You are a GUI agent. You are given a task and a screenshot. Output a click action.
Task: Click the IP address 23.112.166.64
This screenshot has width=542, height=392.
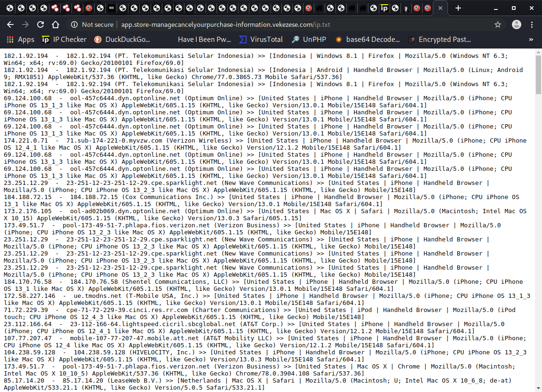[x=28, y=324]
